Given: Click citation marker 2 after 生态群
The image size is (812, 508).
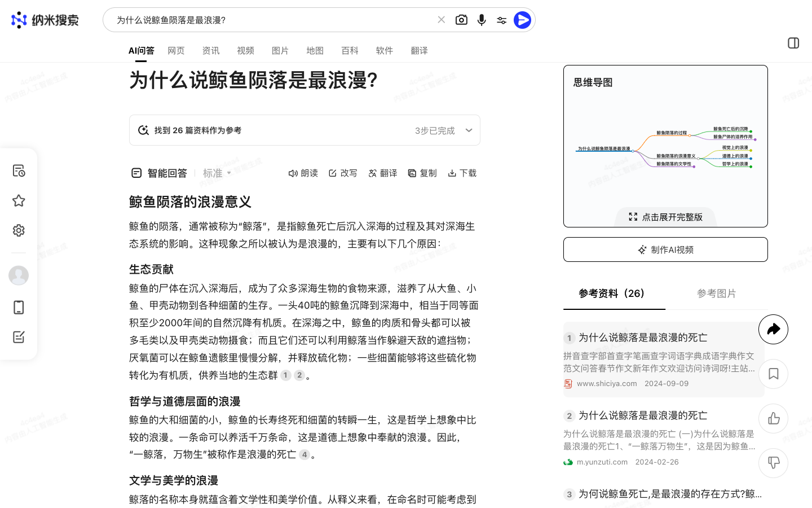Looking at the screenshot, I should (x=299, y=375).
